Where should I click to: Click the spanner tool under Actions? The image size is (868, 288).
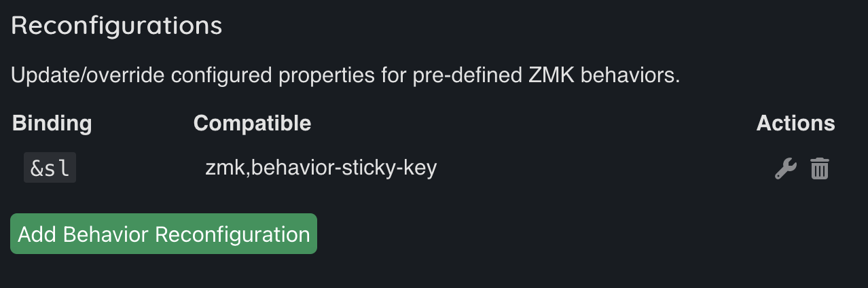[x=785, y=168]
